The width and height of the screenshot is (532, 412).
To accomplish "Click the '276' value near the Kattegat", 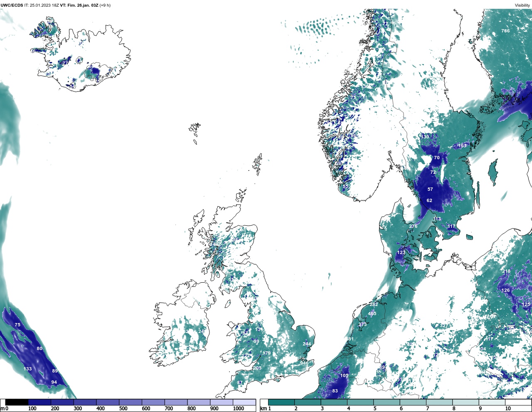I will (413, 226).
